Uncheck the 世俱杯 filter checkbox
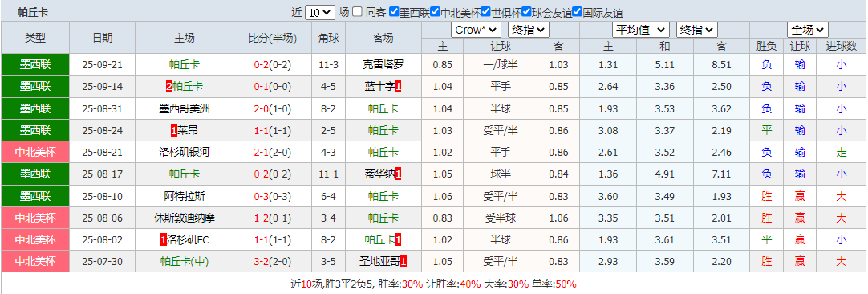 [485, 12]
